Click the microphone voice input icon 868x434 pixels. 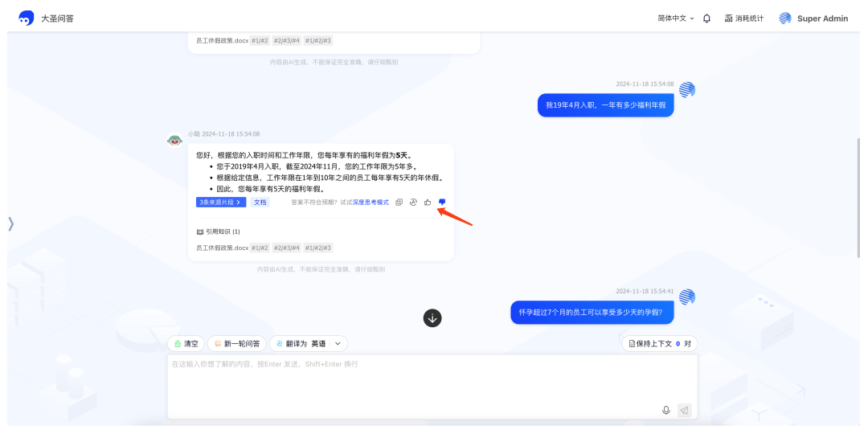[665, 410]
